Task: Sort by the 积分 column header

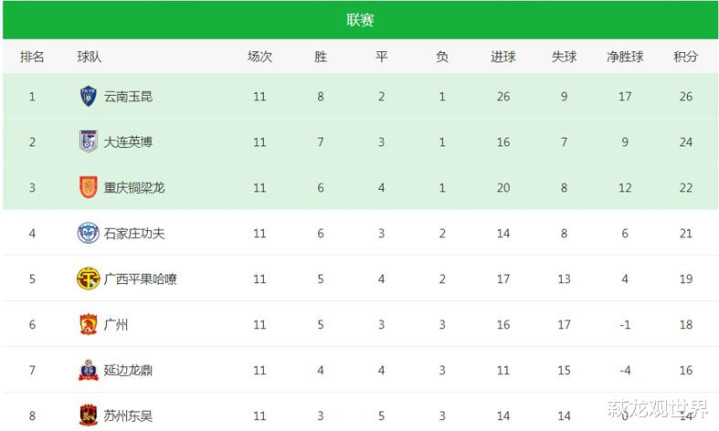Action: click(x=686, y=57)
